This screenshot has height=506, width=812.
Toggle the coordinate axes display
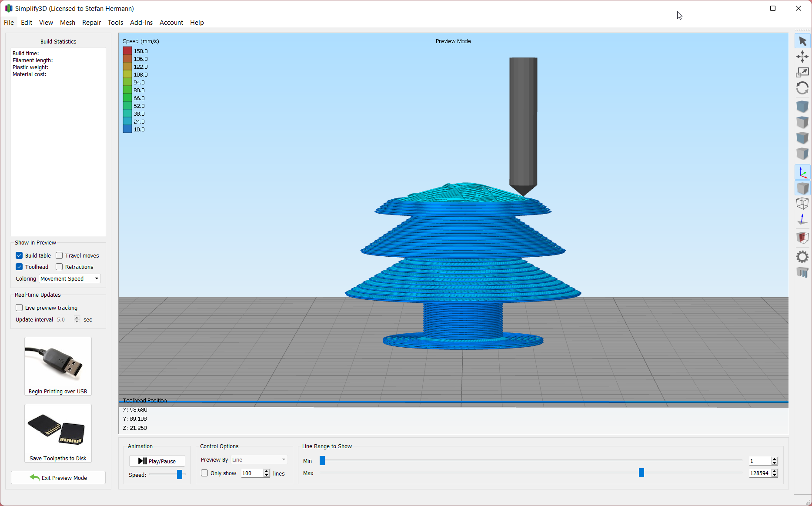point(802,172)
